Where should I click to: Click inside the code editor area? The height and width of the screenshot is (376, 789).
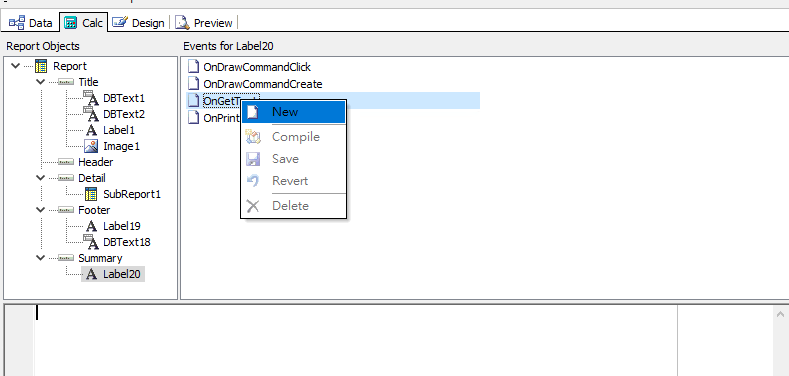[x=355, y=341]
